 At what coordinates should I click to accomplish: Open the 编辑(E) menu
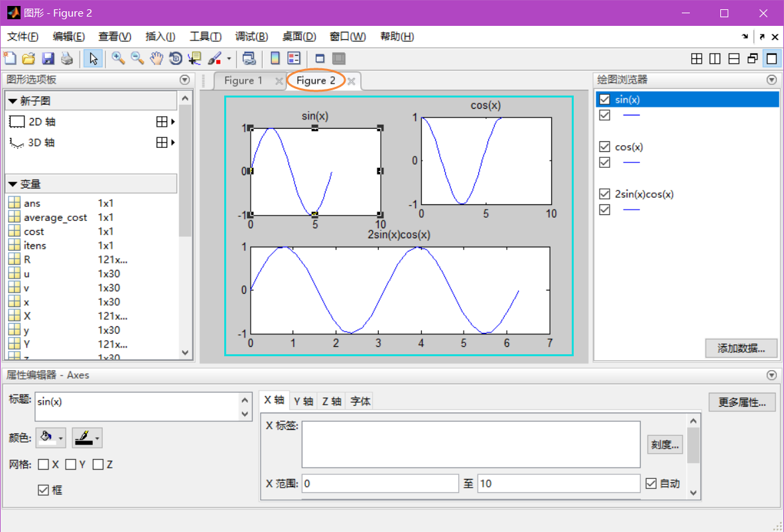coord(68,36)
